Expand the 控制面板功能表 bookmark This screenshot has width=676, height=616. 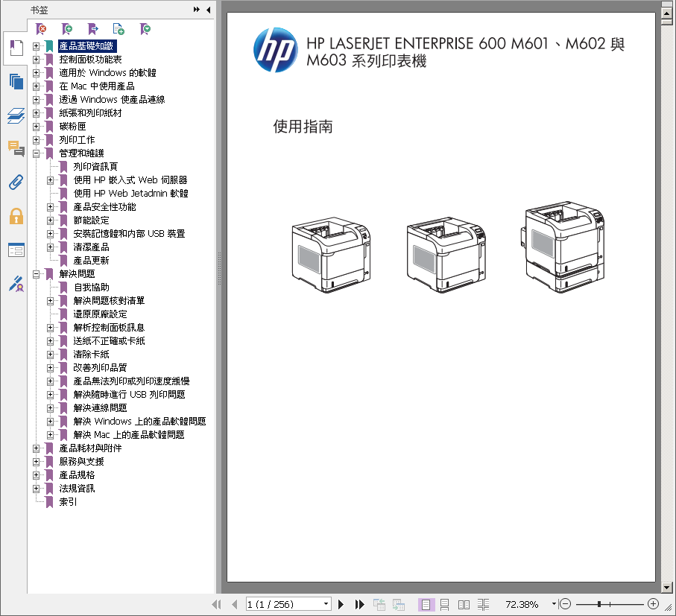pyautogui.click(x=37, y=60)
